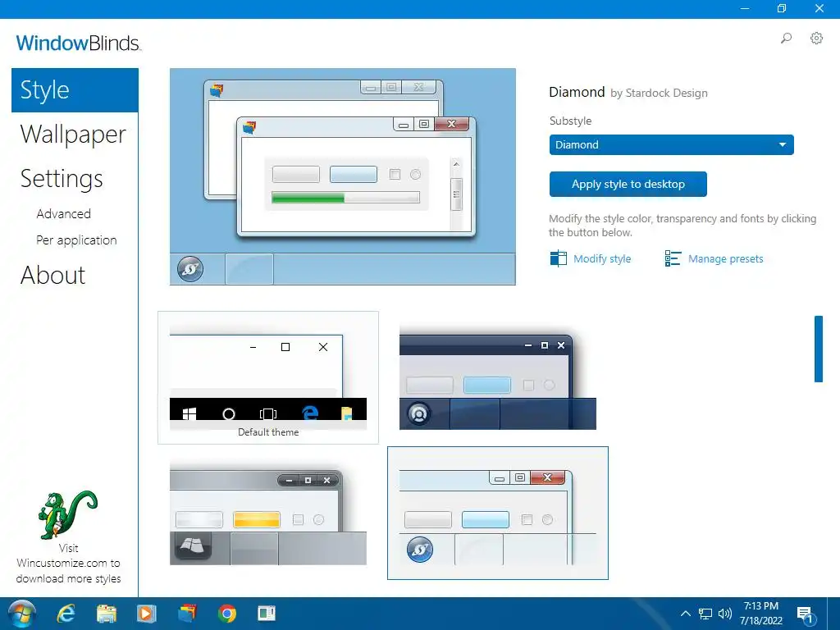
Task: Open the media player taskbar icon
Action: [146, 614]
